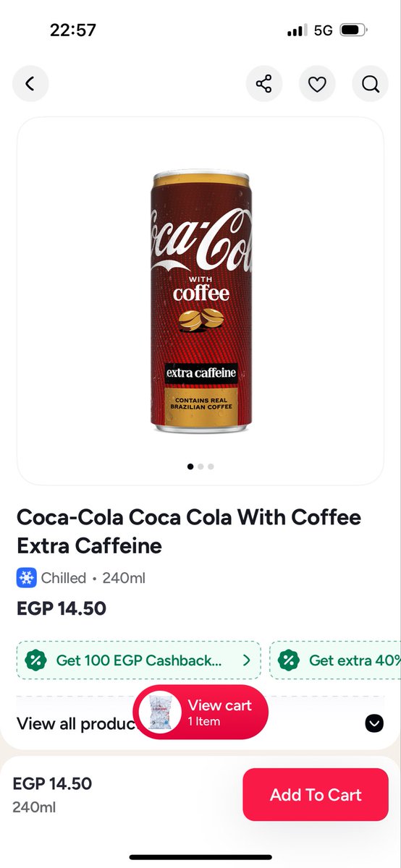The height and width of the screenshot is (868, 401).
Task: Add To Cart button
Action: [316, 795]
